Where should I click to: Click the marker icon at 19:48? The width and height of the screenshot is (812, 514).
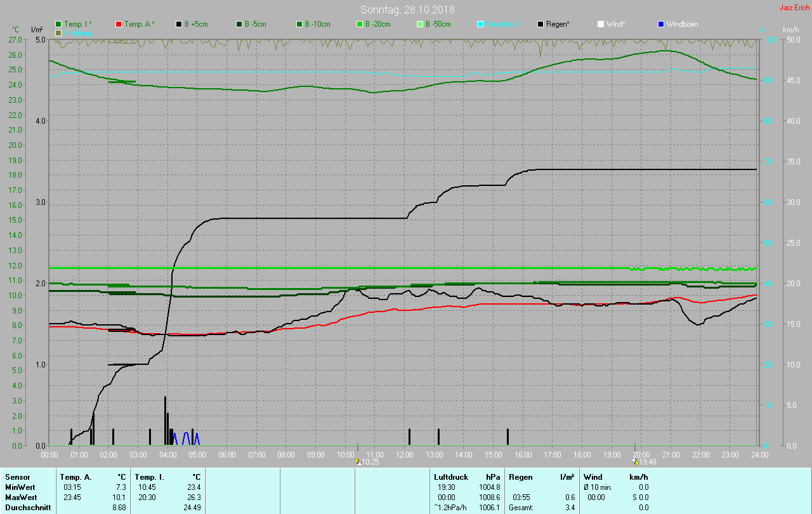click(x=634, y=462)
